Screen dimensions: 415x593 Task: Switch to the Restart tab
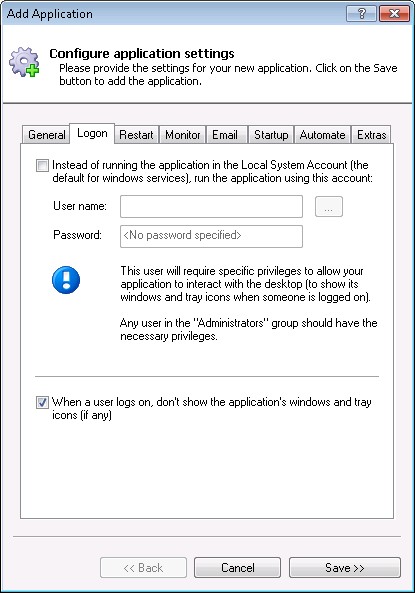click(137, 135)
